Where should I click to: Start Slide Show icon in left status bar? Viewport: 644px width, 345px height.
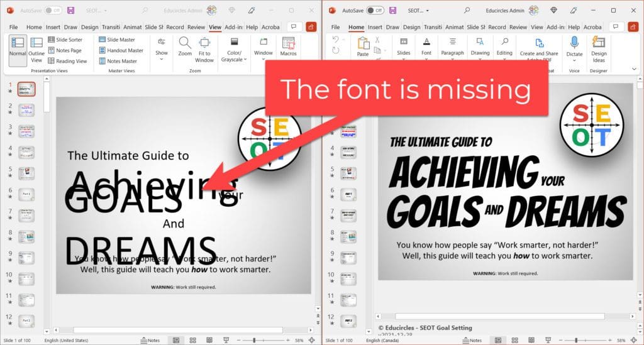click(226, 340)
